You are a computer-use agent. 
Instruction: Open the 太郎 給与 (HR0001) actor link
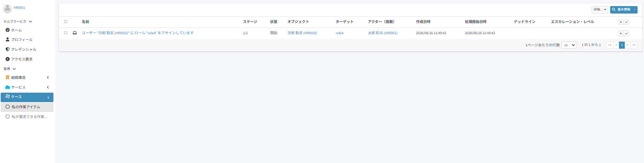383,33
